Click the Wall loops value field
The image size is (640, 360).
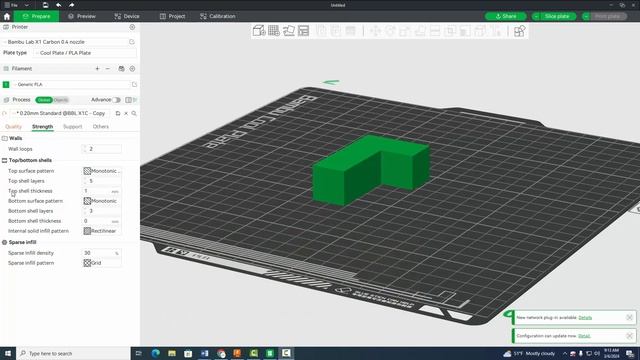pyautogui.click(x=102, y=149)
